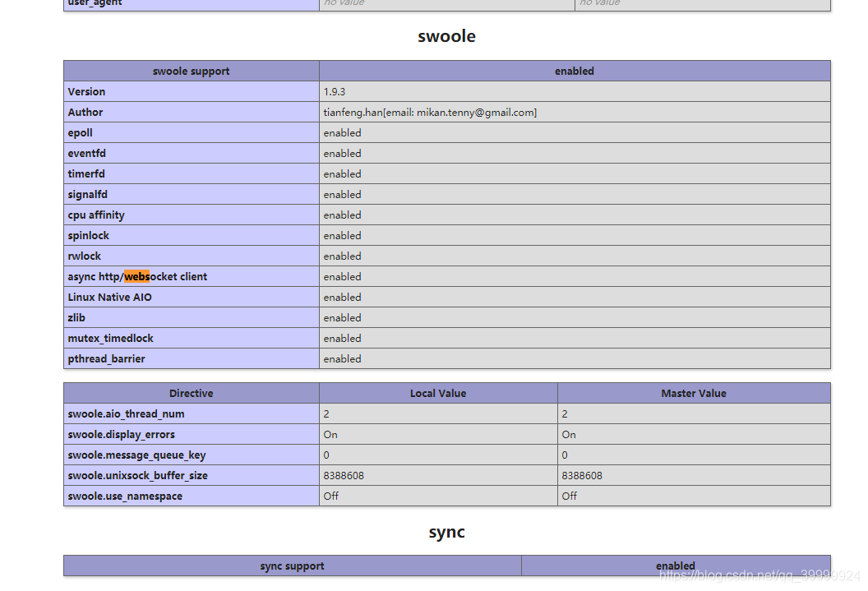868x591 pixels.
Task: Click the swoole section heading
Action: pos(446,36)
